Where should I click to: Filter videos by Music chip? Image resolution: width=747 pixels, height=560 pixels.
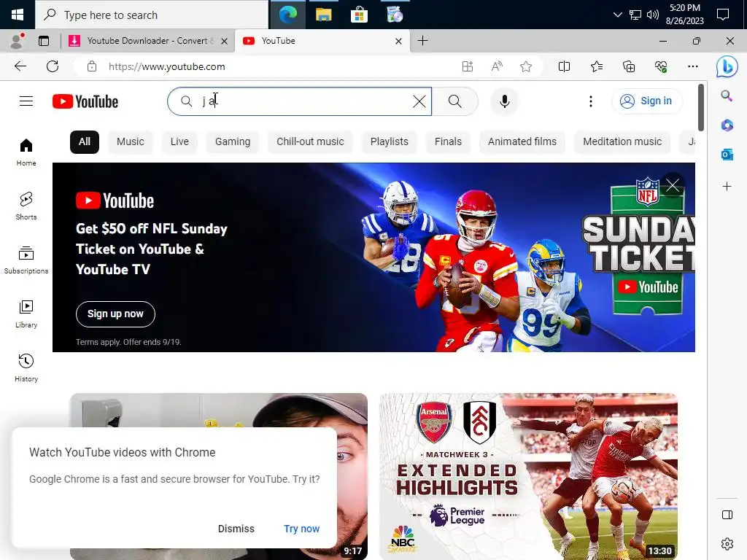[x=131, y=141]
